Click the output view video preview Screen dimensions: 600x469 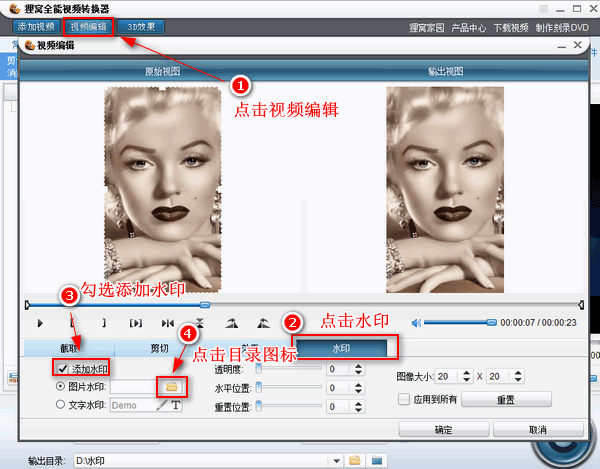[445, 190]
